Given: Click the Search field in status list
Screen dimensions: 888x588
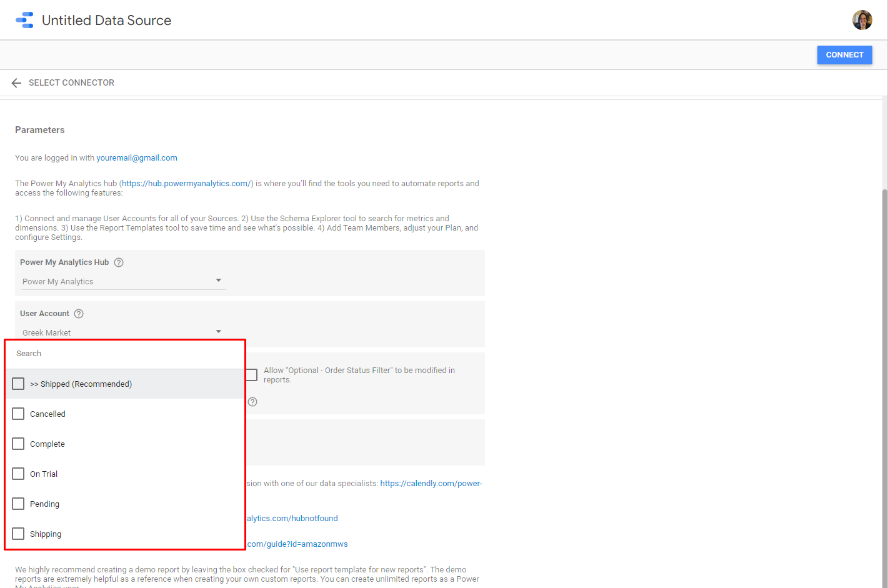Looking at the screenshot, I should point(125,354).
